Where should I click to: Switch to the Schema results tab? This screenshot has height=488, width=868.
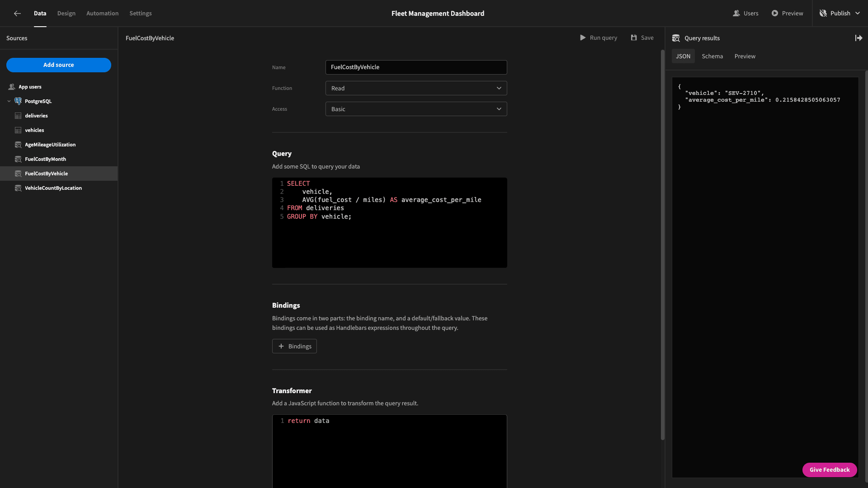(712, 56)
